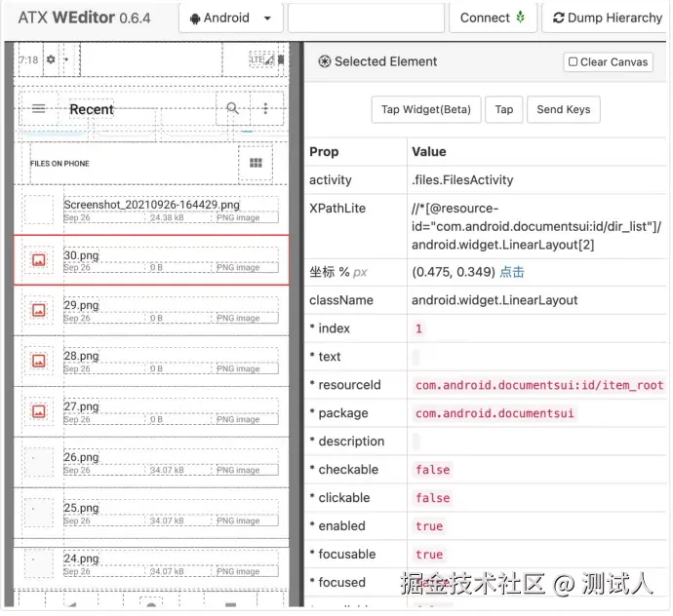Select thumbnail of 24.png
This screenshot has width=673, height=616.
click(39, 563)
